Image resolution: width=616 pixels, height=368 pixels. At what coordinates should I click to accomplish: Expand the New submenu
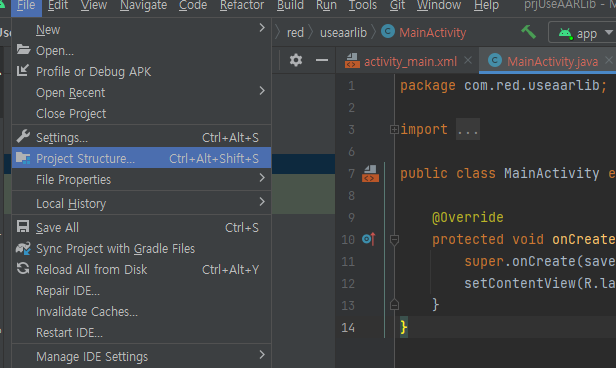[x=141, y=30]
